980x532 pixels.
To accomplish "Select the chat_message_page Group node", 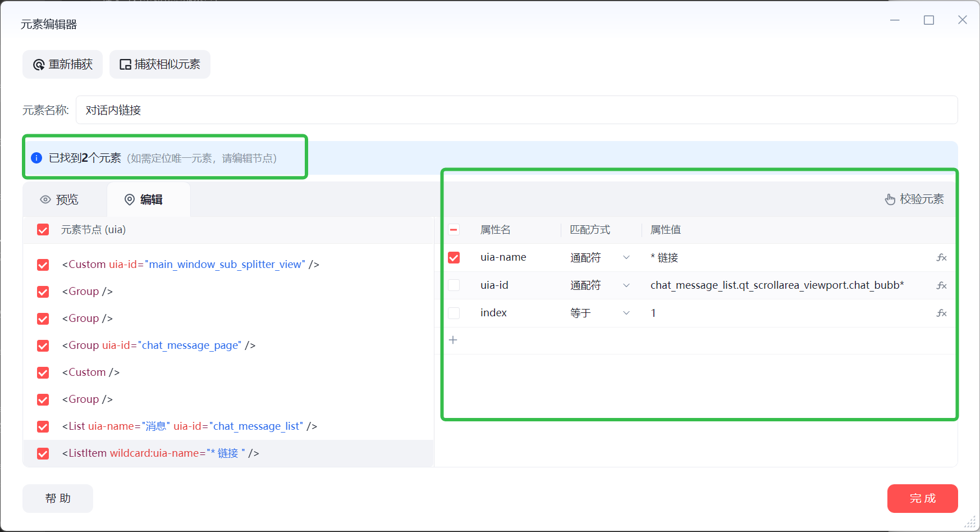I will point(159,345).
